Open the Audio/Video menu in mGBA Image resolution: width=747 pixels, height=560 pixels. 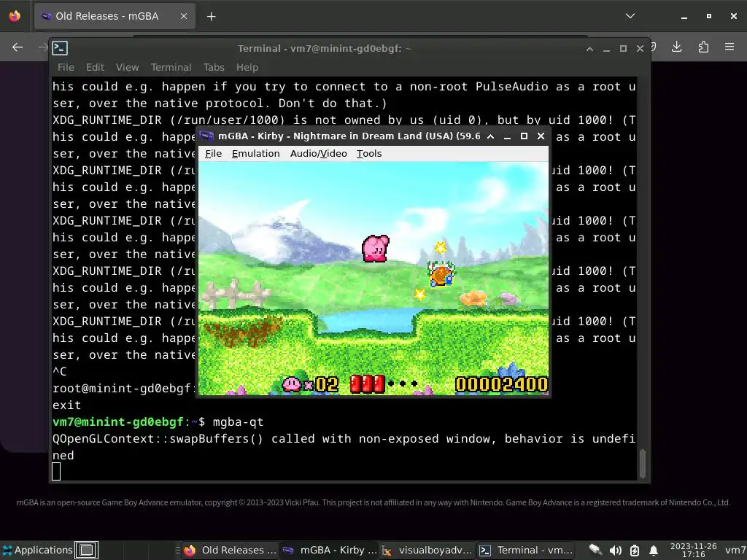[x=318, y=153]
